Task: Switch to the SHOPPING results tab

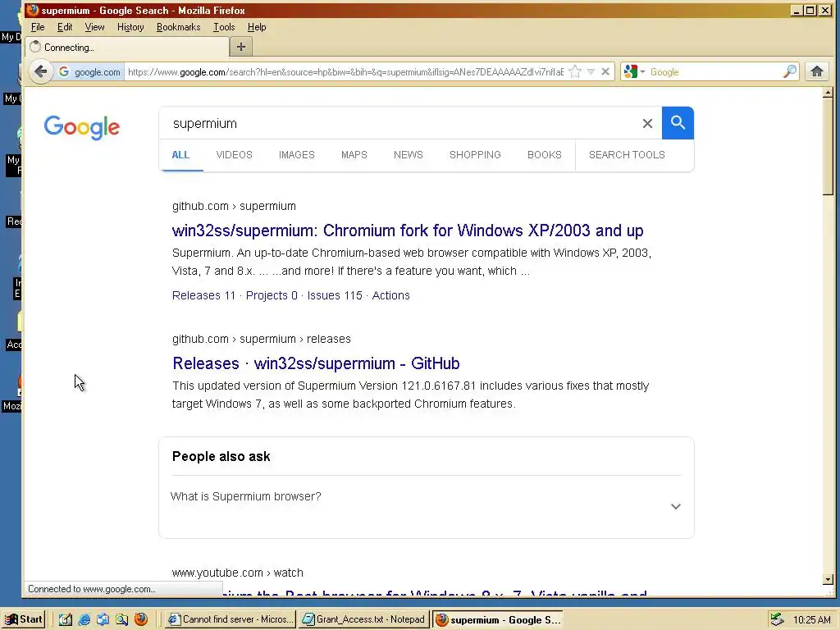Action: pyautogui.click(x=475, y=155)
